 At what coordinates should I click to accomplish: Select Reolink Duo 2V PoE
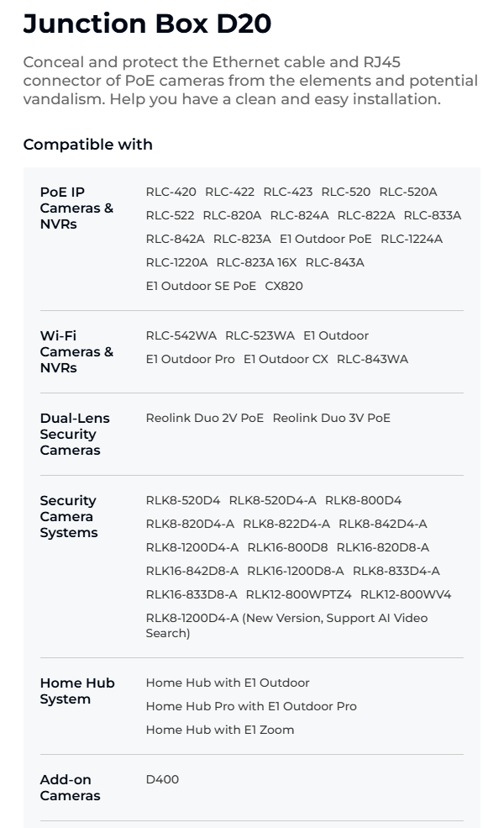(205, 418)
